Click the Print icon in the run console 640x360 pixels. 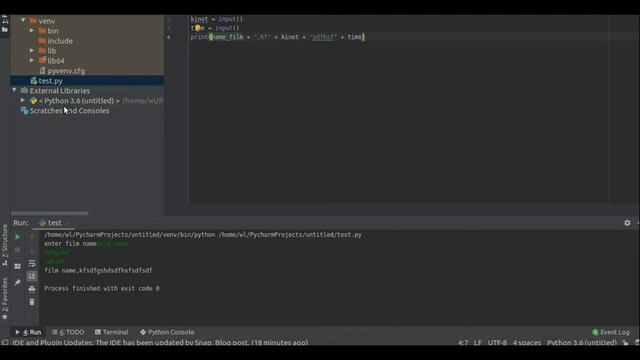(32, 289)
